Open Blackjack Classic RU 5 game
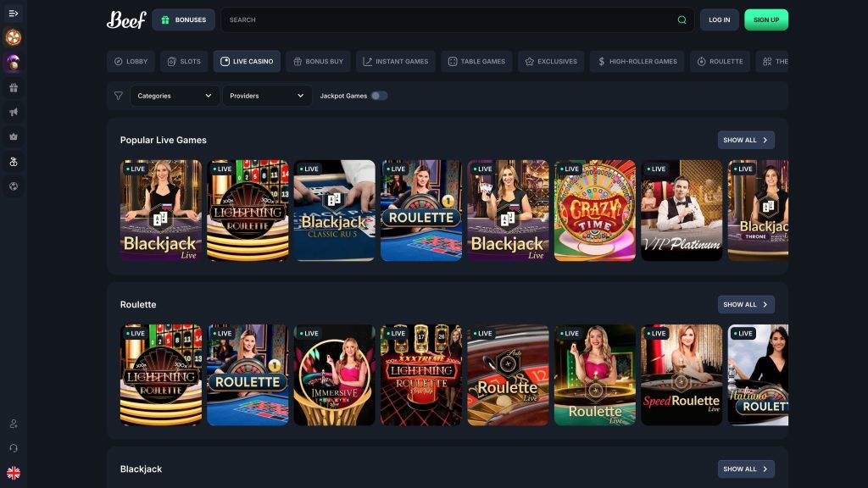Image resolution: width=868 pixels, height=488 pixels. pos(334,210)
